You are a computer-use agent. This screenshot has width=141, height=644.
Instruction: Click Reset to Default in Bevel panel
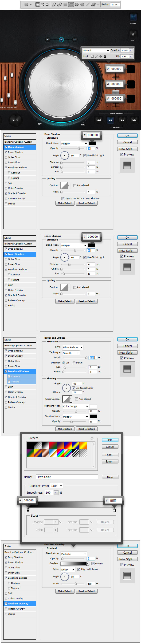[x=86, y=429]
